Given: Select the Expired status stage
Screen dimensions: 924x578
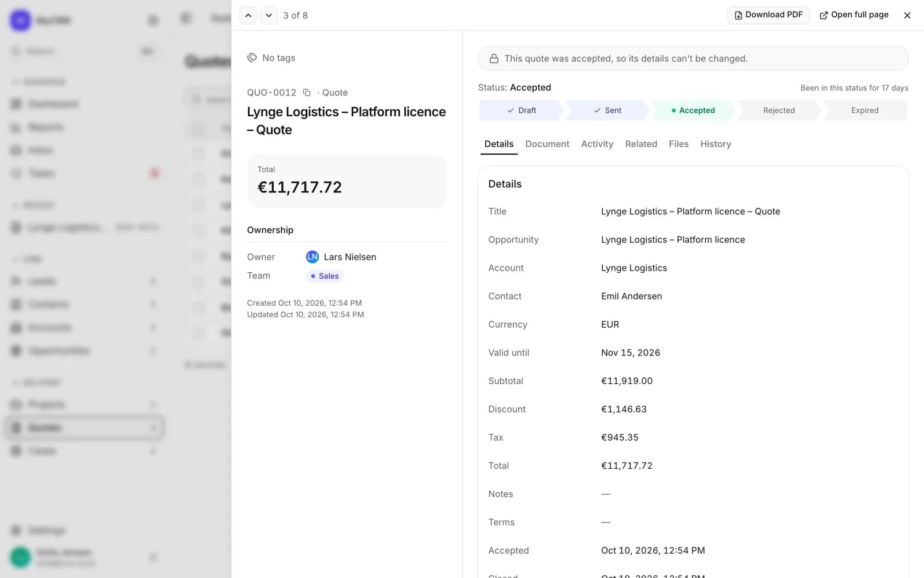Looking at the screenshot, I should (865, 110).
